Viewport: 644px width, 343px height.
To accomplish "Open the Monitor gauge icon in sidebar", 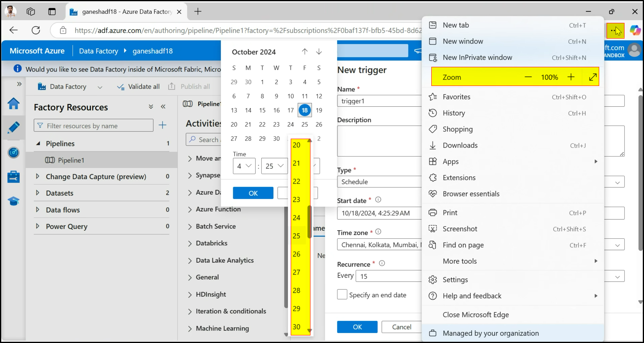I will (x=14, y=152).
